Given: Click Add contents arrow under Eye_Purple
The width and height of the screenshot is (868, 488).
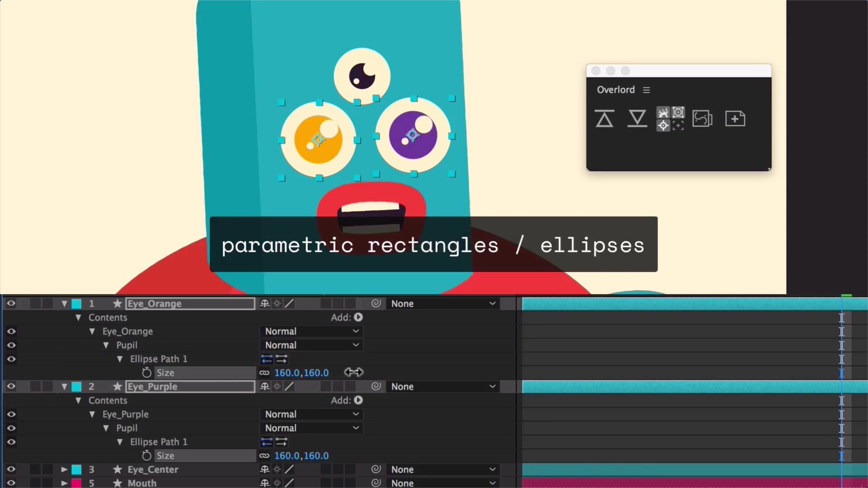Looking at the screenshot, I should tap(359, 400).
